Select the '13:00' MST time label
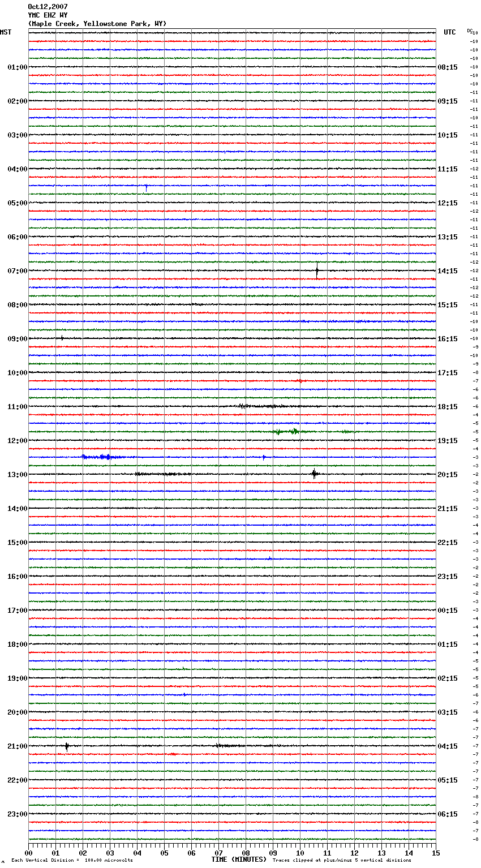481x868 pixels. (17, 475)
